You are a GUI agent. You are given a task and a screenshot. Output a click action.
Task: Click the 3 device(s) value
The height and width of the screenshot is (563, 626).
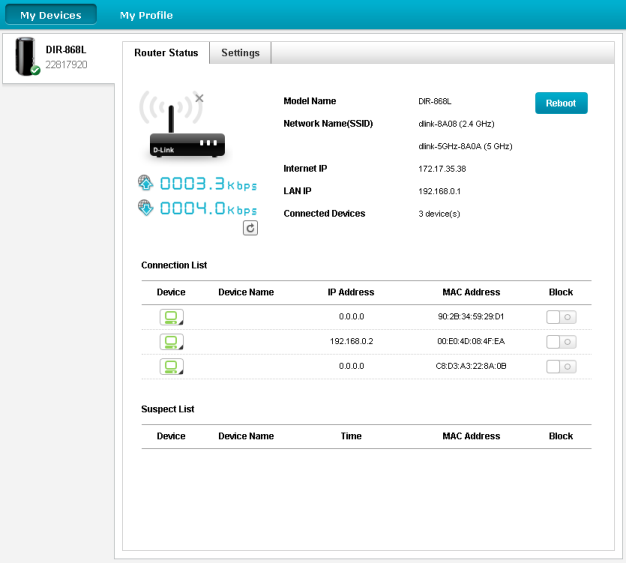439,214
